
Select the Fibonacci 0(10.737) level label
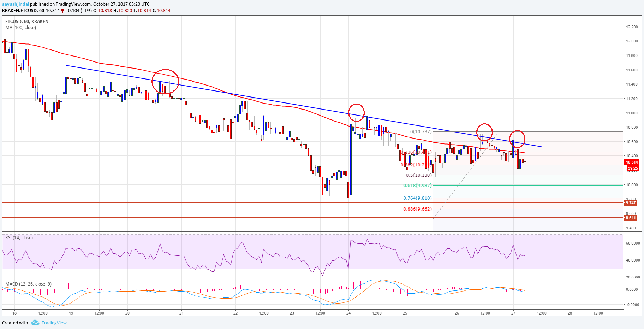tap(421, 132)
